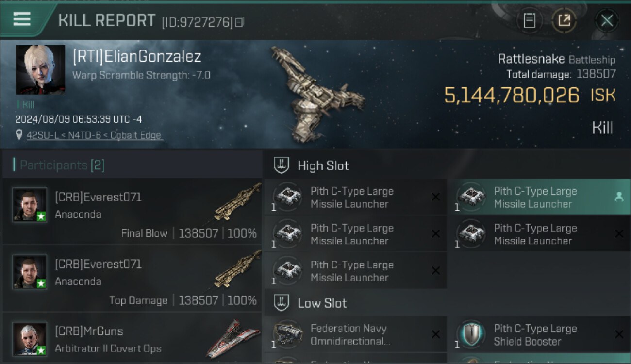Select the Pith C-Type Large Shield Booster

[x=535, y=335]
